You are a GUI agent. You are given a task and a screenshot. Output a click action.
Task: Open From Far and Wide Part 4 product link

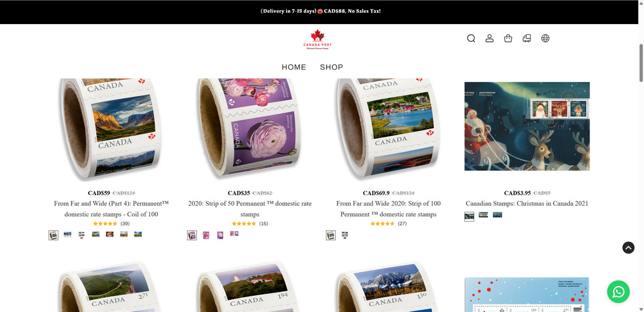pyautogui.click(x=112, y=209)
